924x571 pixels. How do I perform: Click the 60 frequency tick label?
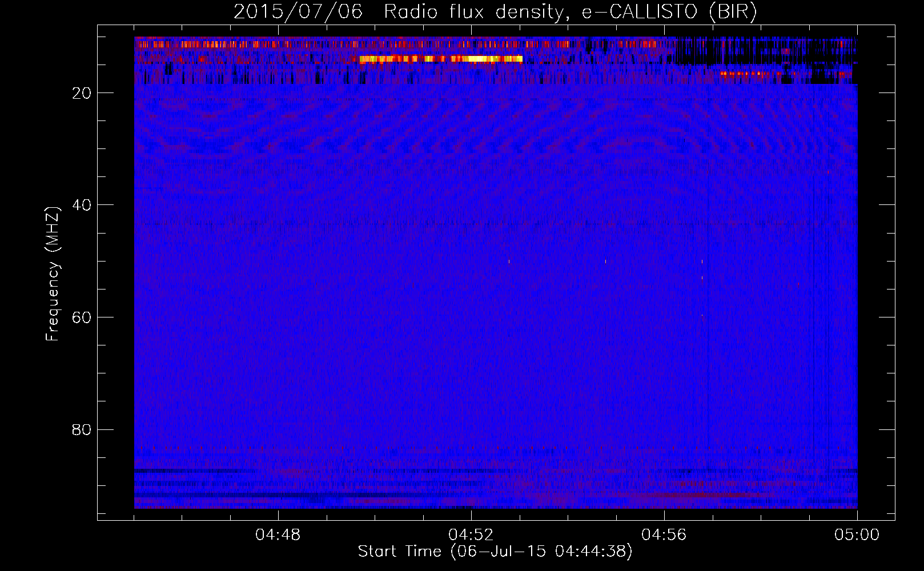[82, 317]
